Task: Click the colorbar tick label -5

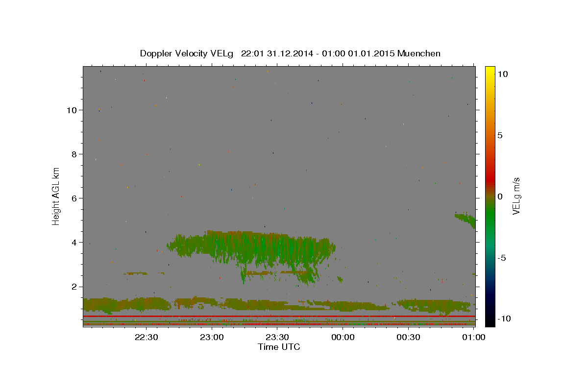Action: (502, 257)
